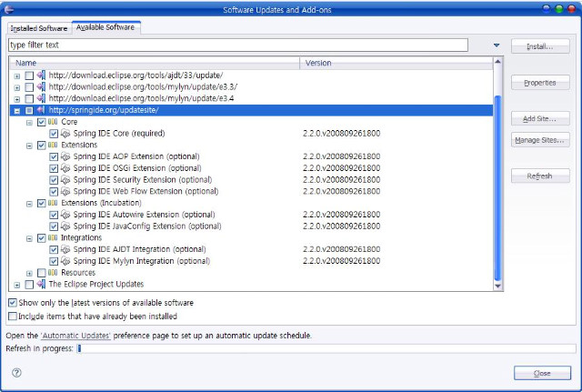Uncheck Spring IDE Core (required) checkbox
The height and width of the screenshot is (392, 582).
[x=54, y=134]
